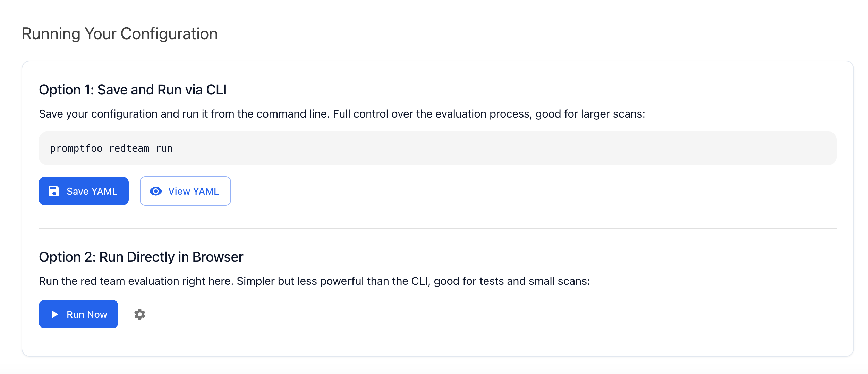Click "good for larger scans" text
The width and height of the screenshot is (868, 374).
point(590,114)
